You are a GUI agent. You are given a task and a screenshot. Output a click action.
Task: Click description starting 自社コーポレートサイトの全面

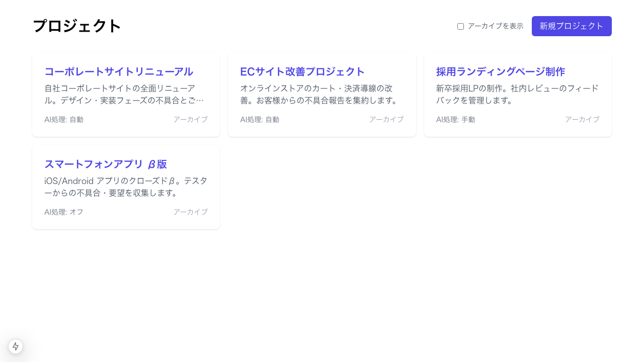point(125,95)
